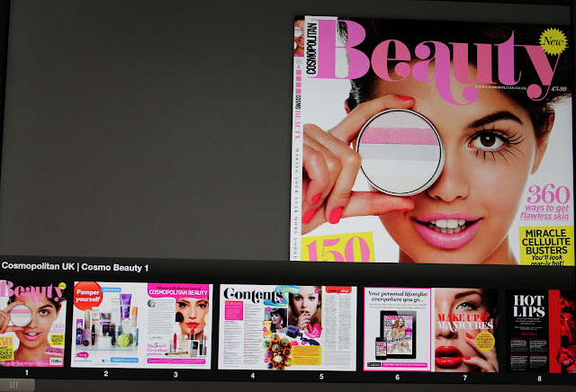
Task: Click the page number 5 label
Action: 321,376
